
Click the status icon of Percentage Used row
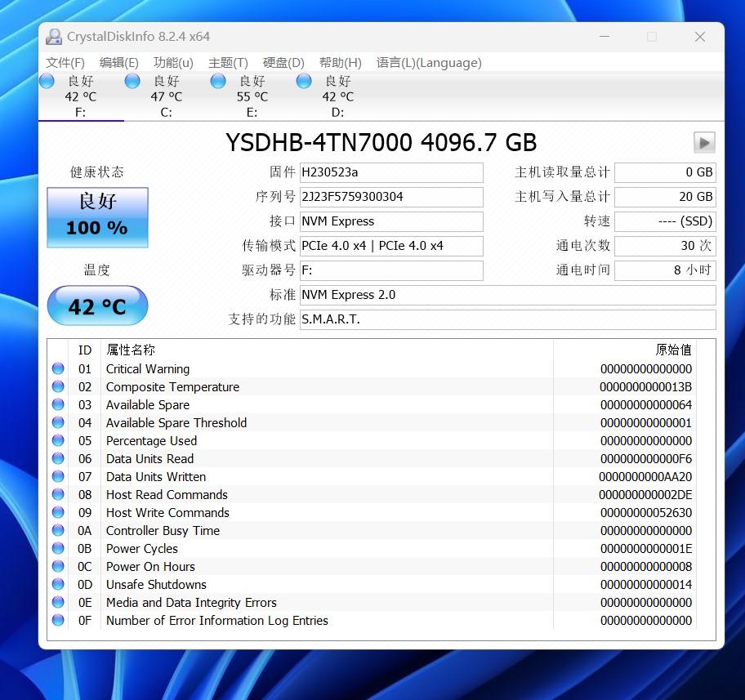tap(58, 440)
